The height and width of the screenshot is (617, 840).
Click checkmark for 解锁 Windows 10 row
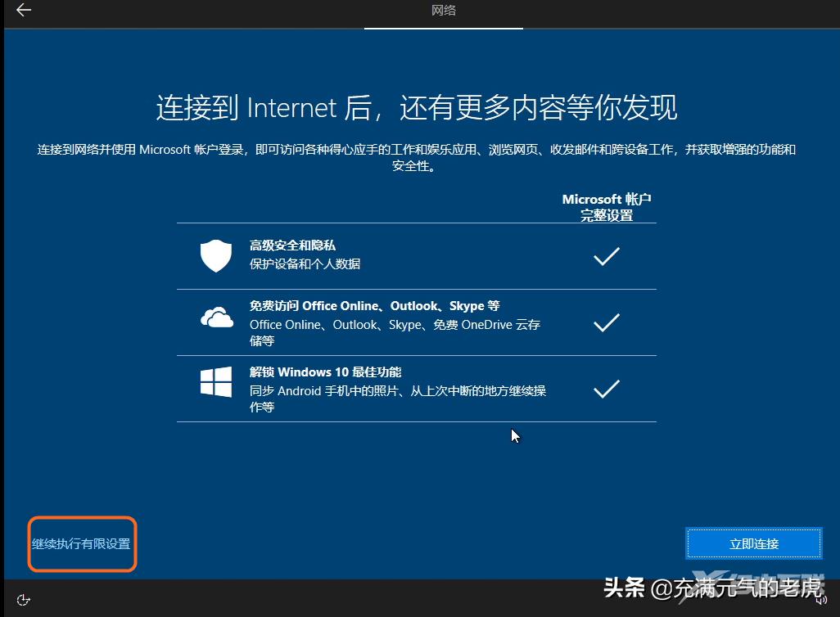[x=607, y=389]
